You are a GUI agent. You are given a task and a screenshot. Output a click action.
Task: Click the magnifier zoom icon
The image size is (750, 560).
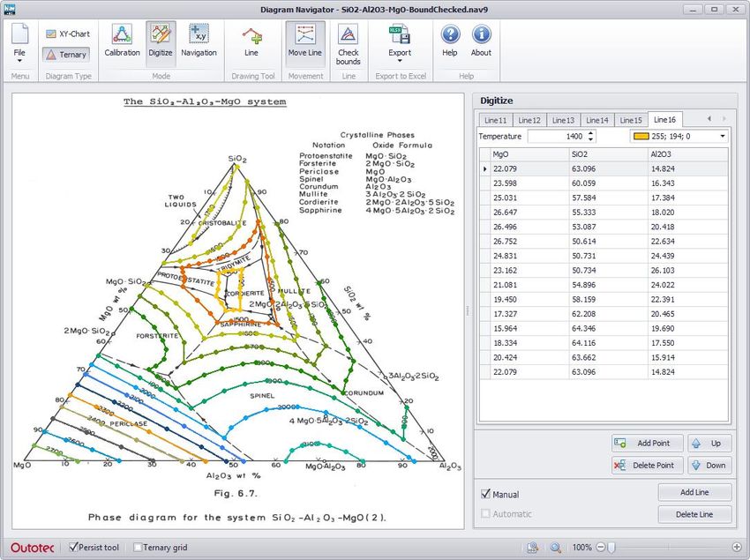click(x=555, y=548)
